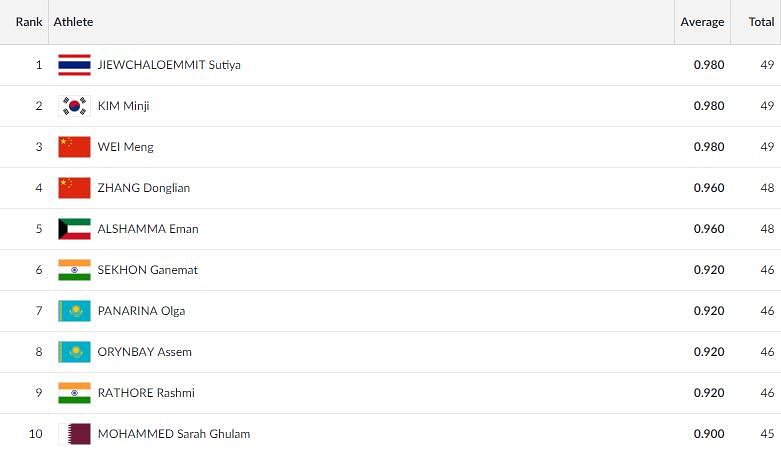Viewport: 781px width, 451px height.
Task: Click South Korea flag beside KIM Minji
Action: (x=74, y=106)
